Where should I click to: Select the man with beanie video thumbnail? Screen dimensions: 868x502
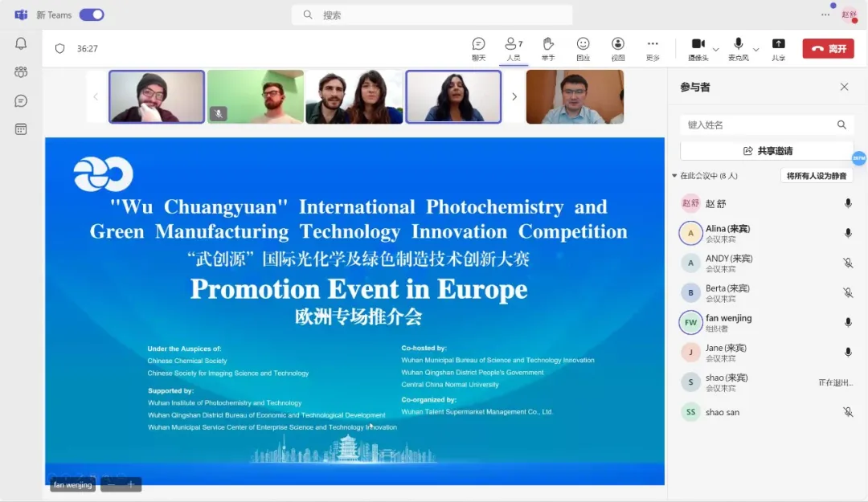point(157,97)
